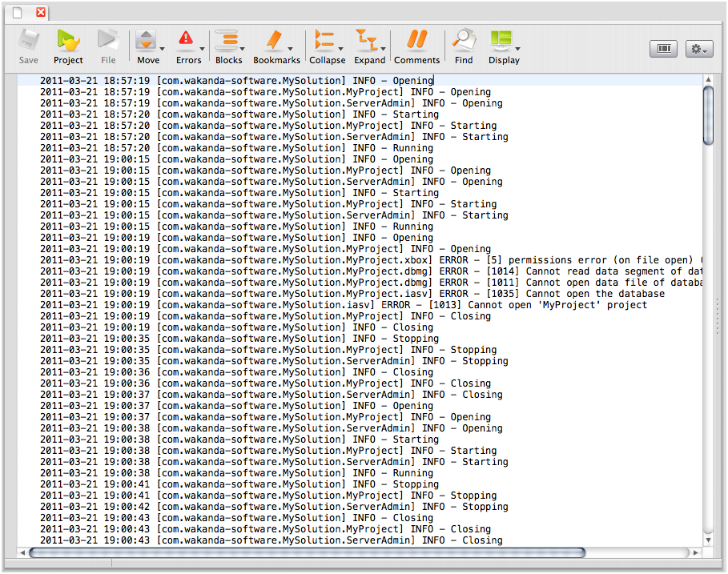Open the Errors dropdown arrow
The height and width of the screenshot is (574, 728).
click(202, 49)
